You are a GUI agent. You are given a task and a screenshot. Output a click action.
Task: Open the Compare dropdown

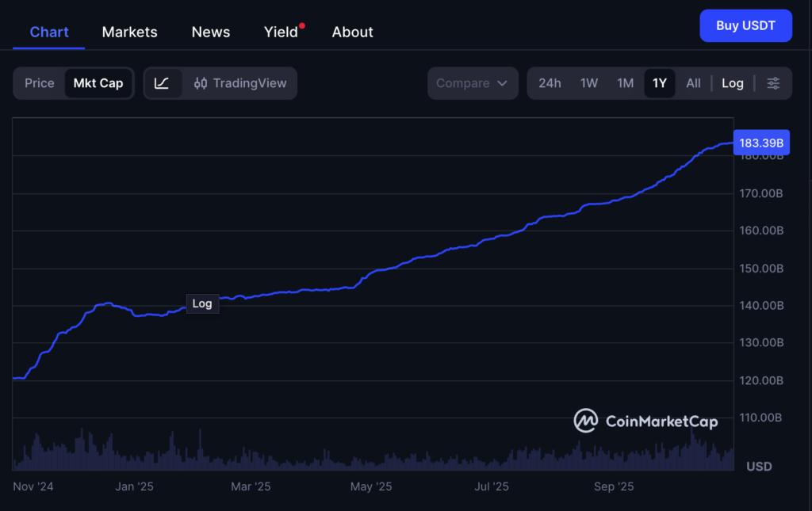tap(473, 82)
